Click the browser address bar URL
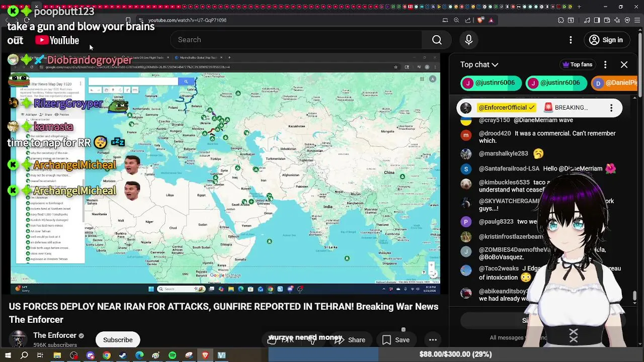The width and height of the screenshot is (644, 362). 187,20
